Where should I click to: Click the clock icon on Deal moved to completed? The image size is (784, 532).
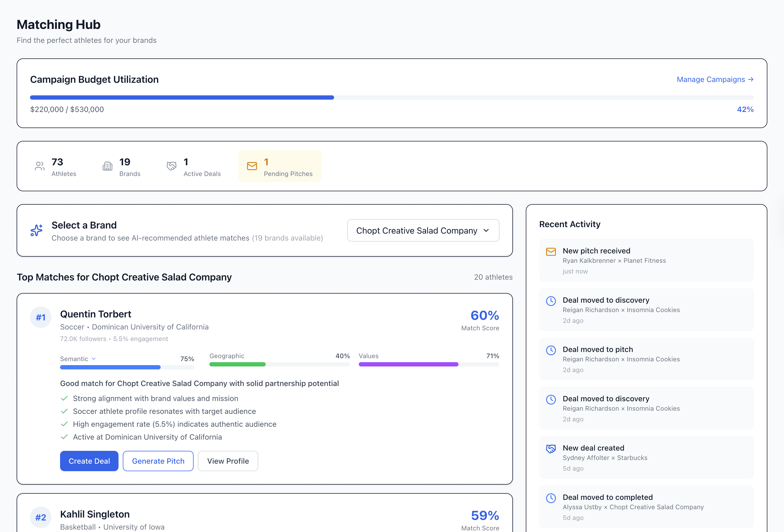(x=551, y=498)
